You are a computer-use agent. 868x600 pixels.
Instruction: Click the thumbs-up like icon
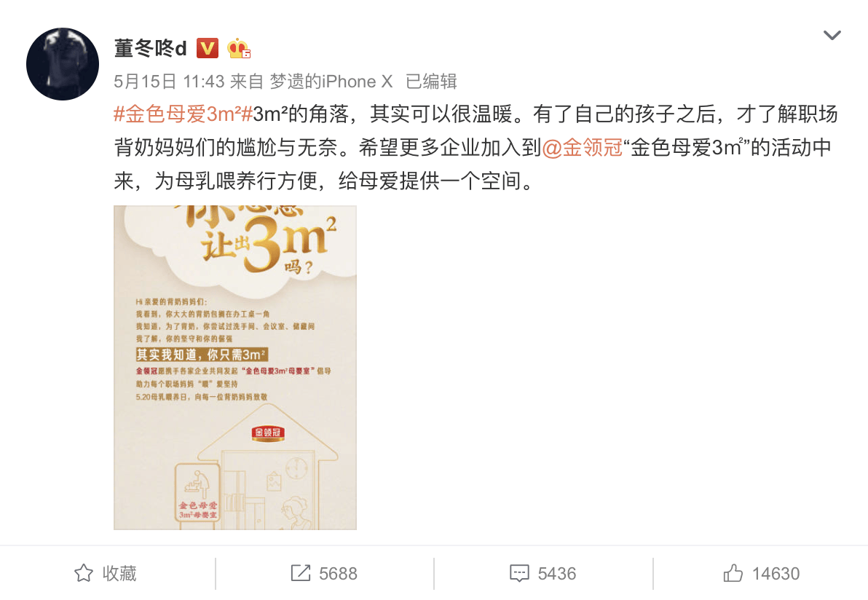tap(733, 573)
